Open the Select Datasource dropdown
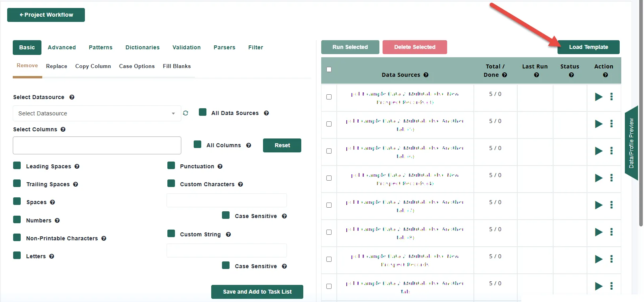 tap(97, 113)
